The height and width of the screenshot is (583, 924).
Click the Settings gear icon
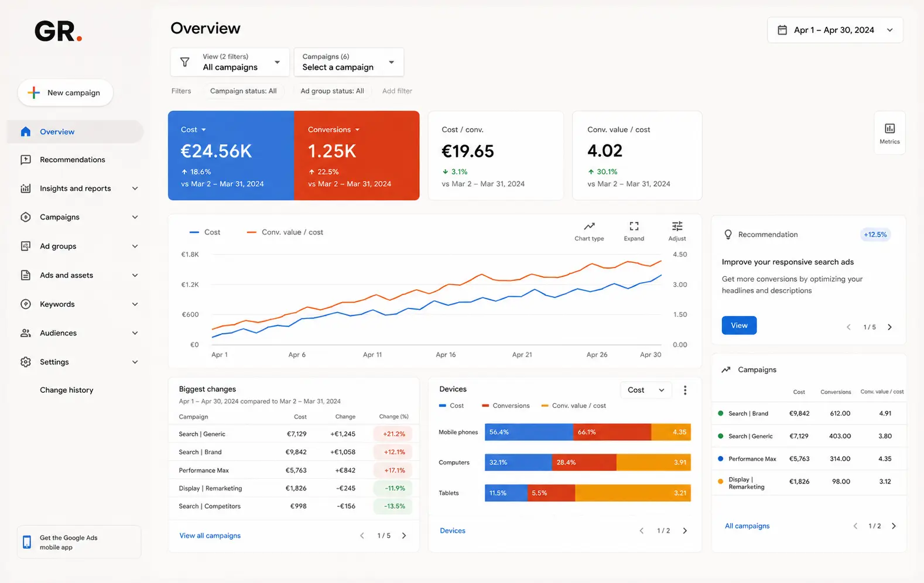26,362
